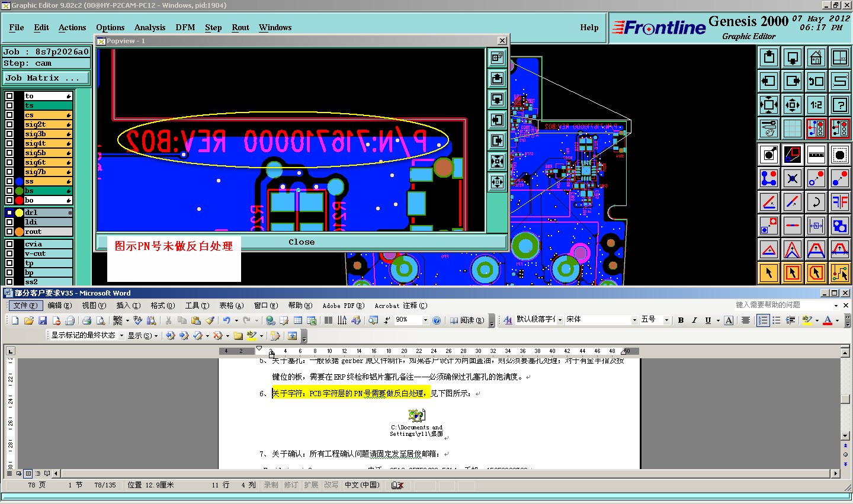This screenshot has width=853, height=504.
Task: Click the pan down view icon
Action: [793, 57]
